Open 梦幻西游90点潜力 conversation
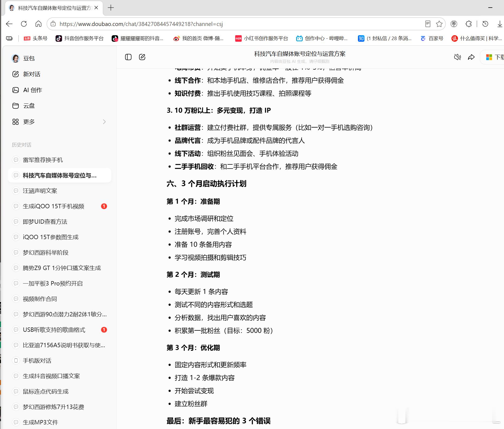The width and height of the screenshot is (504, 429). point(60,314)
